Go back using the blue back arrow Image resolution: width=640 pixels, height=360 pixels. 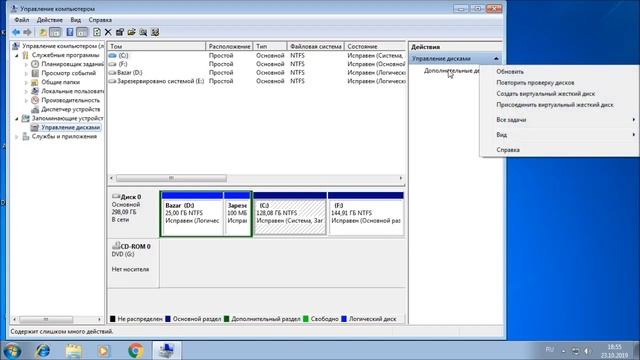[16, 32]
